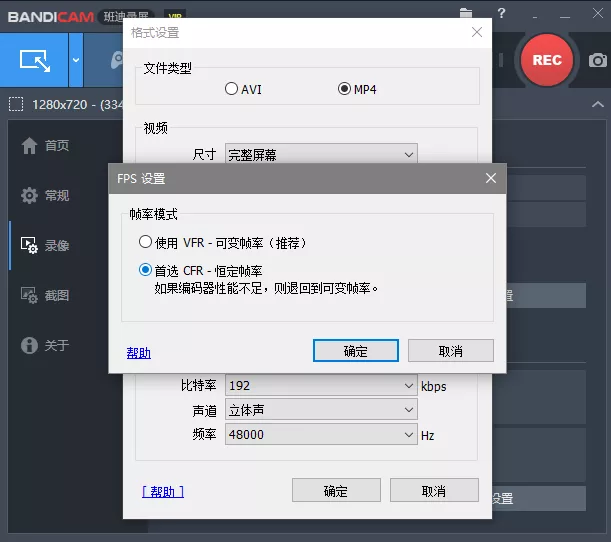Close the FPS 设置 dialog
This screenshot has width=611, height=542.
[491, 178]
